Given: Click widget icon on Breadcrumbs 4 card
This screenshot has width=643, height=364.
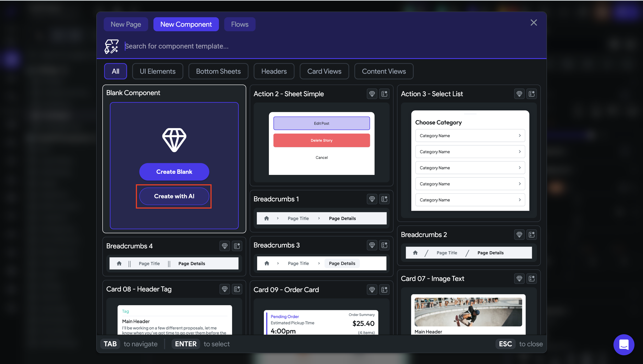Looking at the screenshot, I should coord(237,246).
